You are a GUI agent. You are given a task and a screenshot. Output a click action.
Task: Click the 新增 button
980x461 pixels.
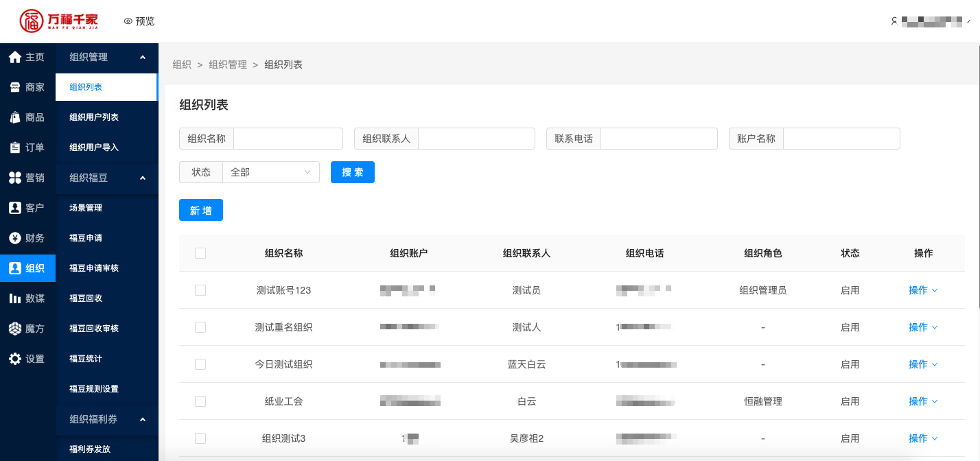[200, 211]
